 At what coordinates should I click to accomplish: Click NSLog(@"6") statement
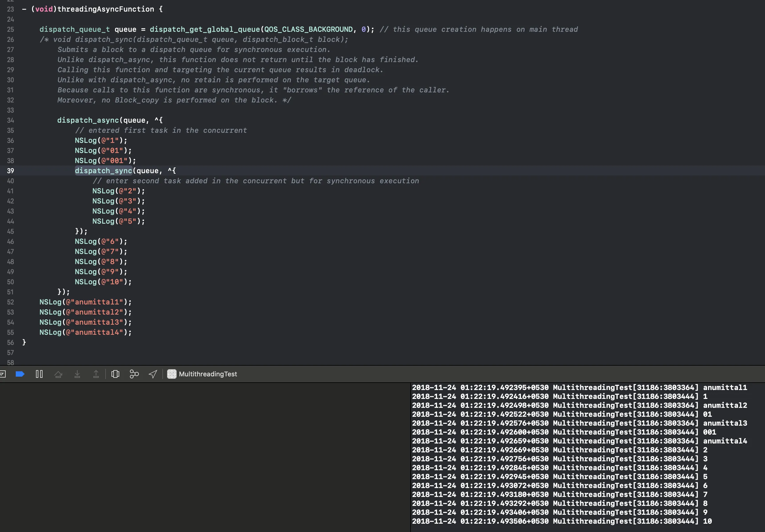tap(101, 241)
